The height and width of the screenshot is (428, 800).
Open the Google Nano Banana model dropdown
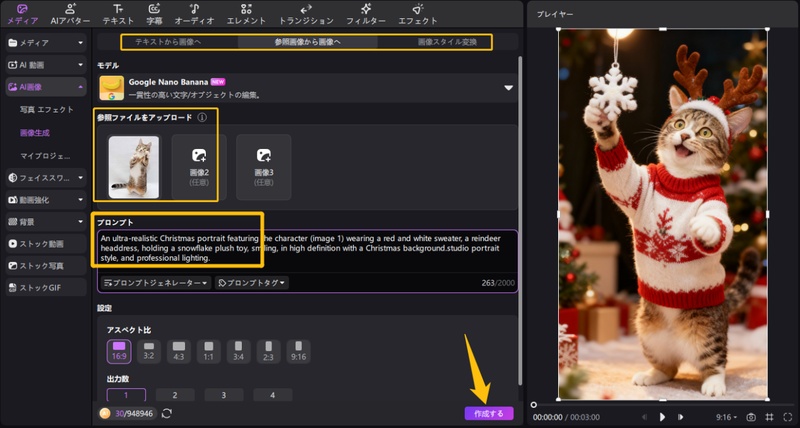(x=507, y=87)
